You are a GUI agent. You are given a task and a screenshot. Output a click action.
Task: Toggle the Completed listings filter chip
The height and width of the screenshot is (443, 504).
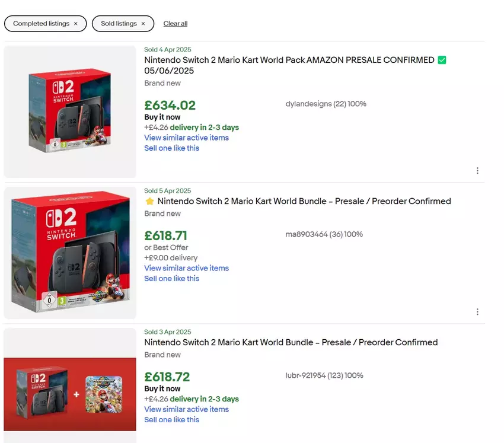click(x=40, y=24)
